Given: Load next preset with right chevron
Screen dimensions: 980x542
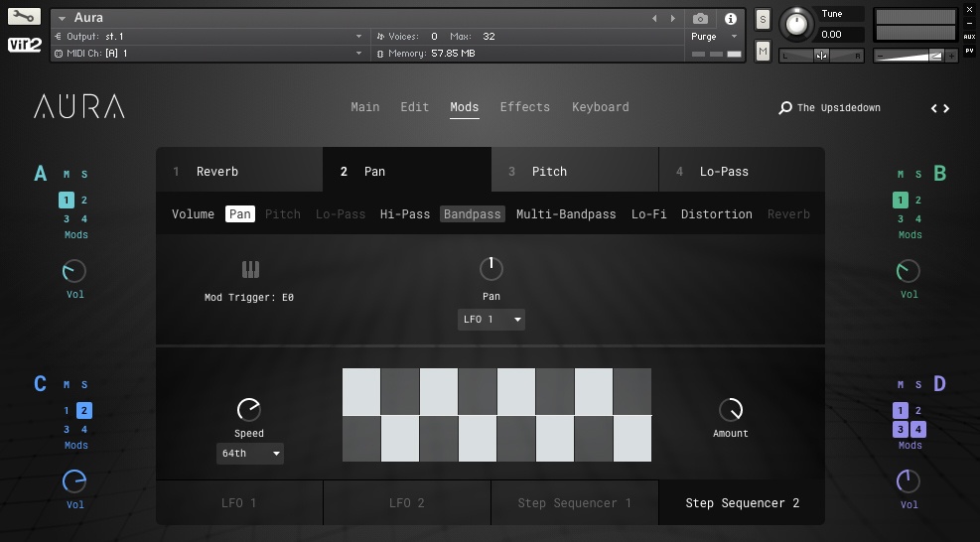Looking at the screenshot, I should point(946,108).
